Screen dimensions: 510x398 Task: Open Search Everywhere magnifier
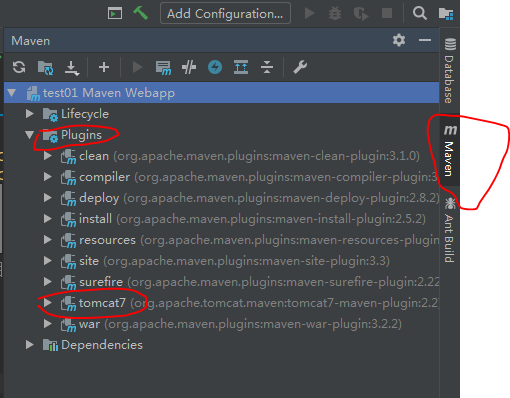[x=420, y=14]
